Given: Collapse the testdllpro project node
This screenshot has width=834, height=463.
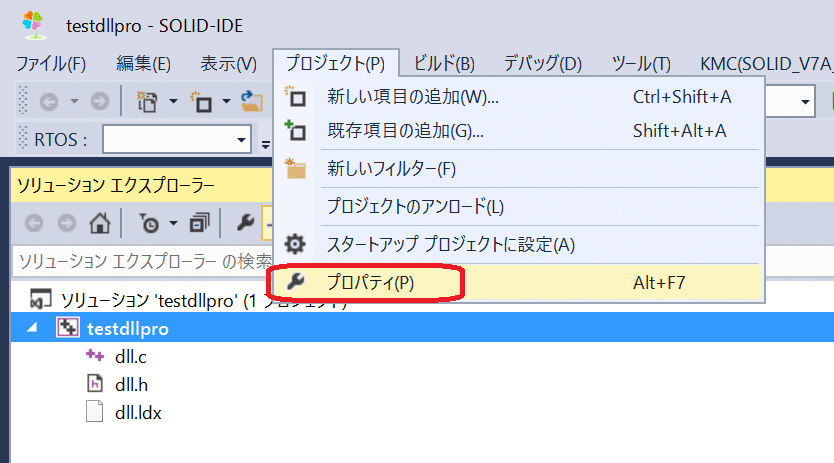Looking at the screenshot, I should [x=32, y=328].
